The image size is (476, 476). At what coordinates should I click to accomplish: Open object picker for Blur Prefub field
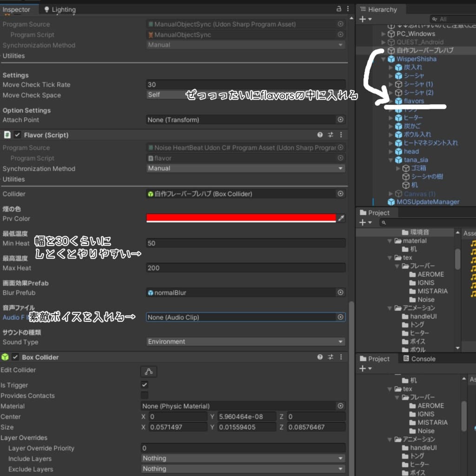tap(341, 292)
